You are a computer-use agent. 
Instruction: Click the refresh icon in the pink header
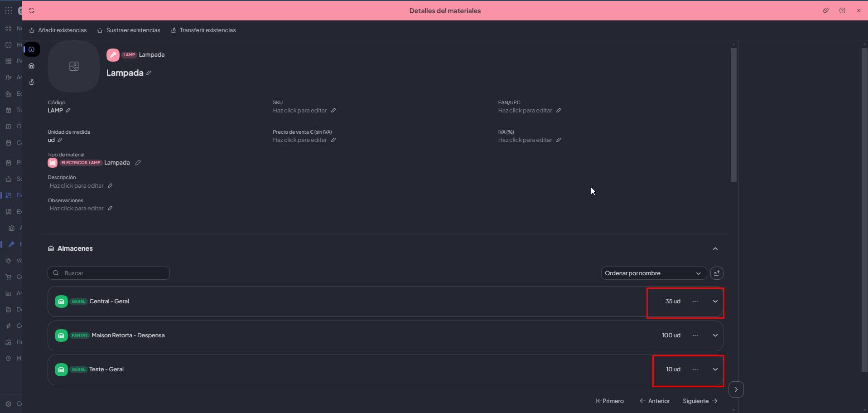32,10
